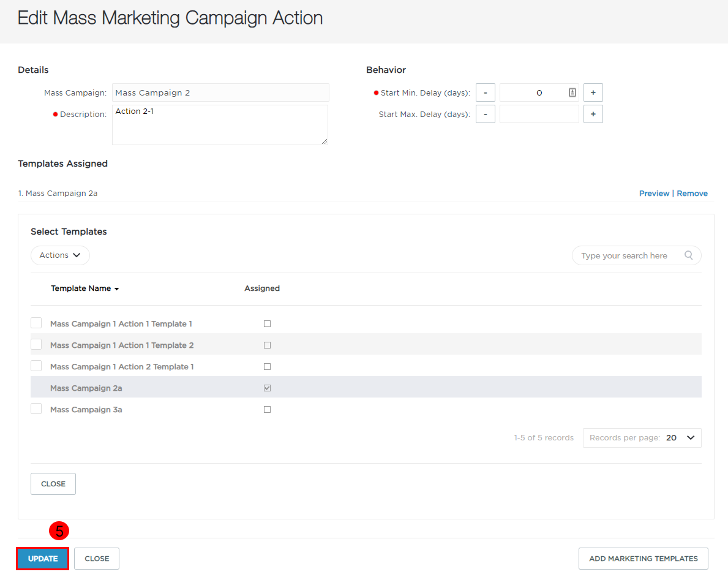This screenshot has width=728, height=588.
Task: Increase Start Min. Delay with plus button
Action: pyautogui.click(x=593, y=92)
